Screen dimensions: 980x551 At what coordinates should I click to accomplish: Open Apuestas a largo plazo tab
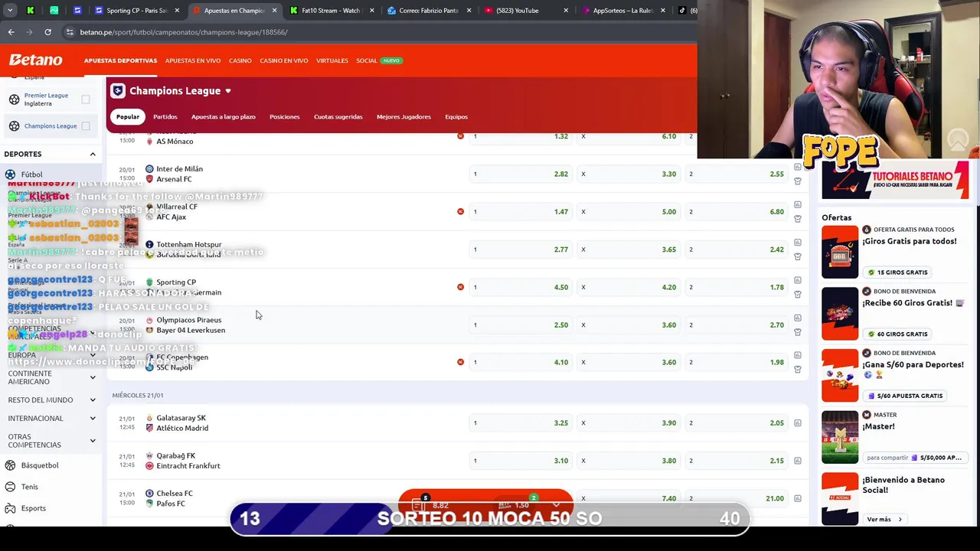(224, 116)
